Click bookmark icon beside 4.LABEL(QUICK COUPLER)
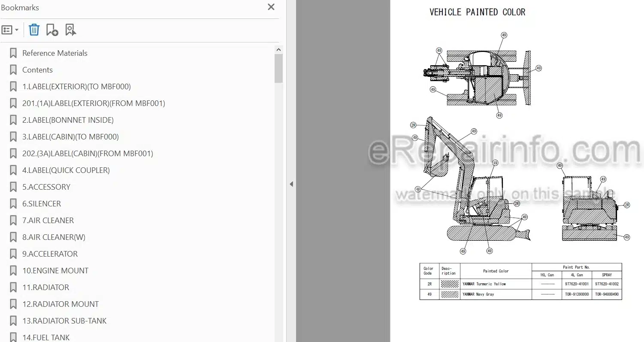 [13, 170]
